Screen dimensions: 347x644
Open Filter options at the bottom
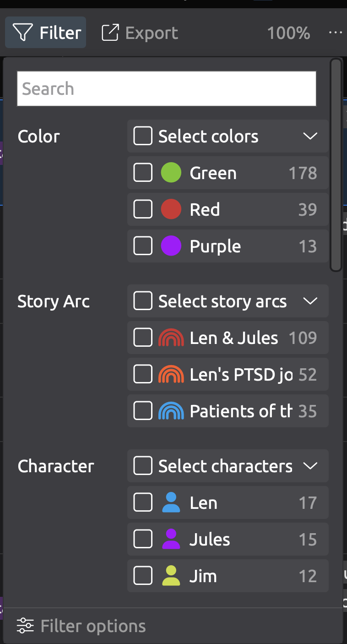click(93, 626)
